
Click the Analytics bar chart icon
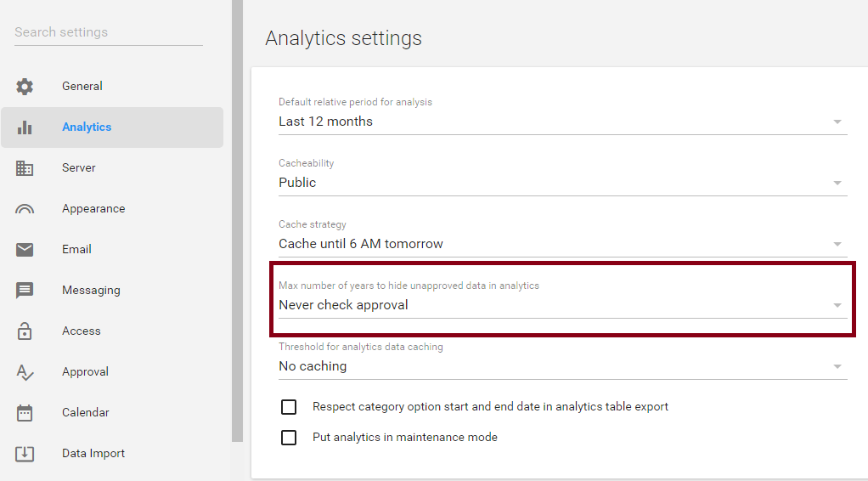point(25,127)
